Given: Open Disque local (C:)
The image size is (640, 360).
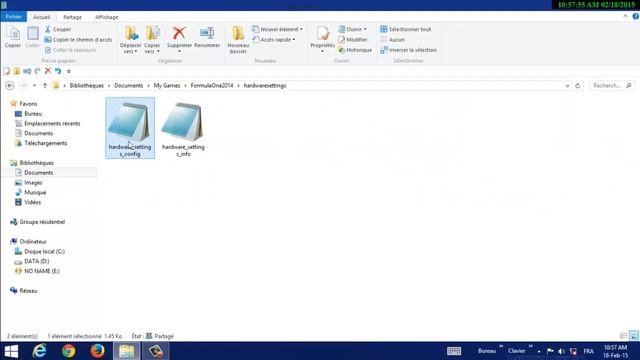Looking at the screenshot, I should point(40,251).
